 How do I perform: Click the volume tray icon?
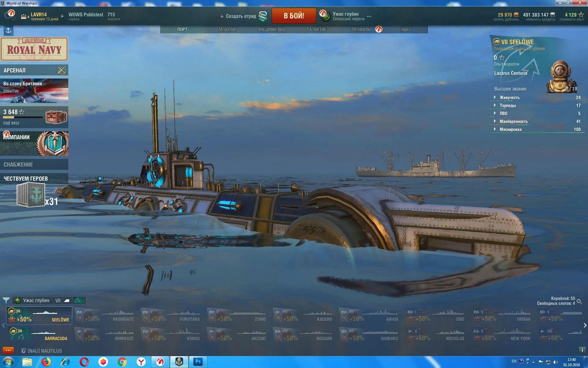[556, 362]
